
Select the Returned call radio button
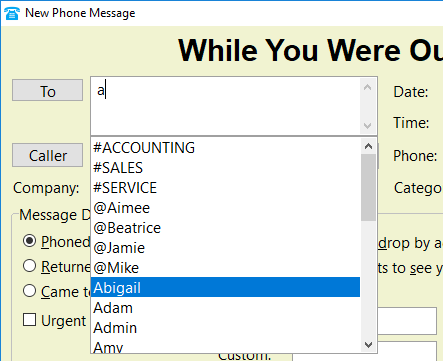click(29, 266)
